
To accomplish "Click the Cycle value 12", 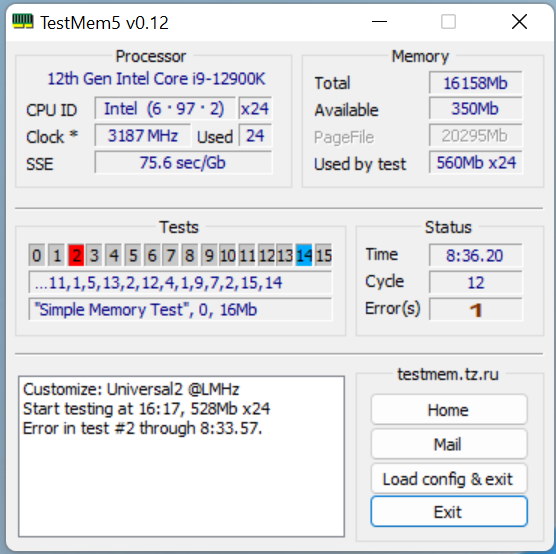I will tap(475, 282).
